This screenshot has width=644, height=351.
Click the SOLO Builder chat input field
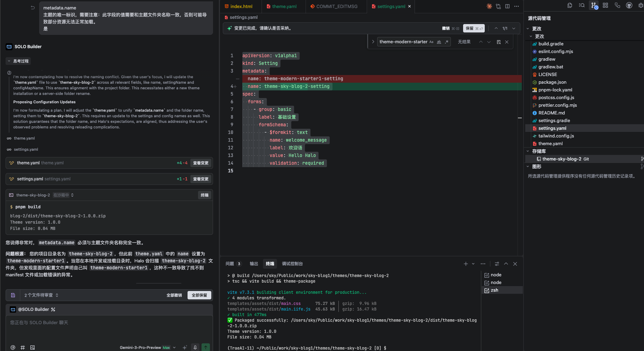(109, 328)
